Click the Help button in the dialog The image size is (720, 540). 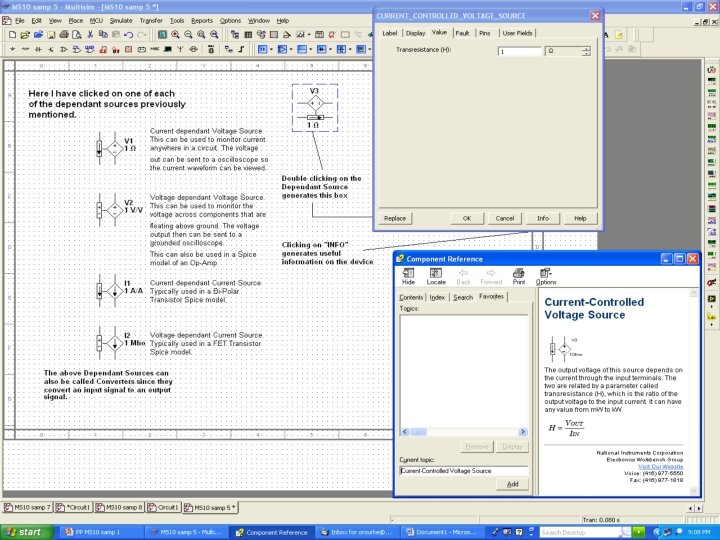click(580, 218)
